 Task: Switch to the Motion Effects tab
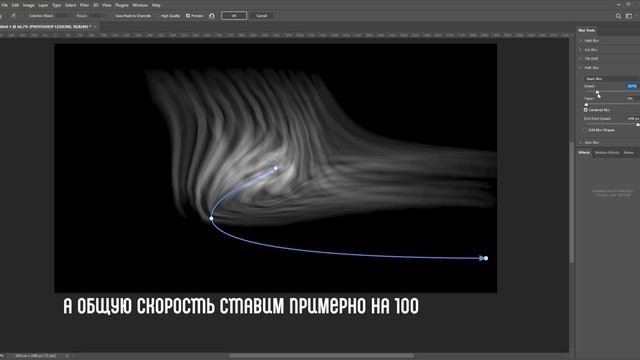(x=607, y=153)
